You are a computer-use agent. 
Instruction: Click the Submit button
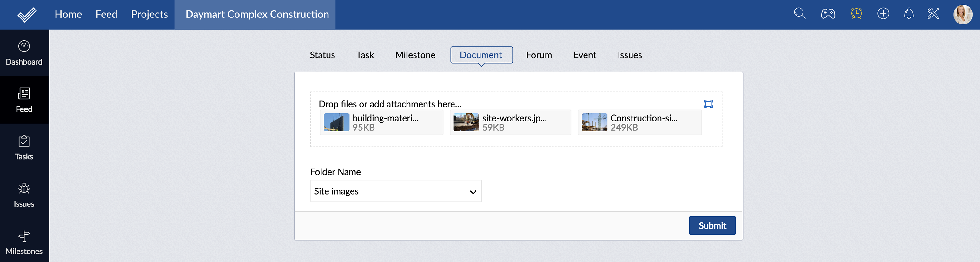pyautogui.click(x=712, y=225)
